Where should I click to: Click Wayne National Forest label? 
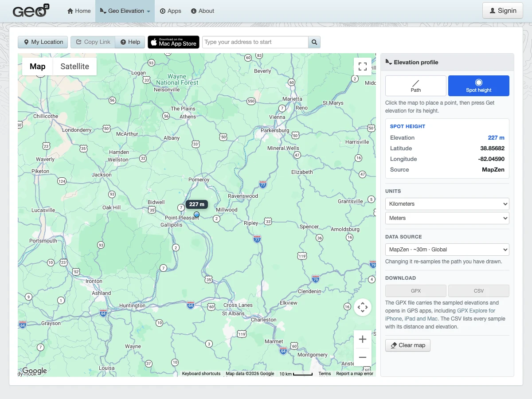click(x=177, y=80)
